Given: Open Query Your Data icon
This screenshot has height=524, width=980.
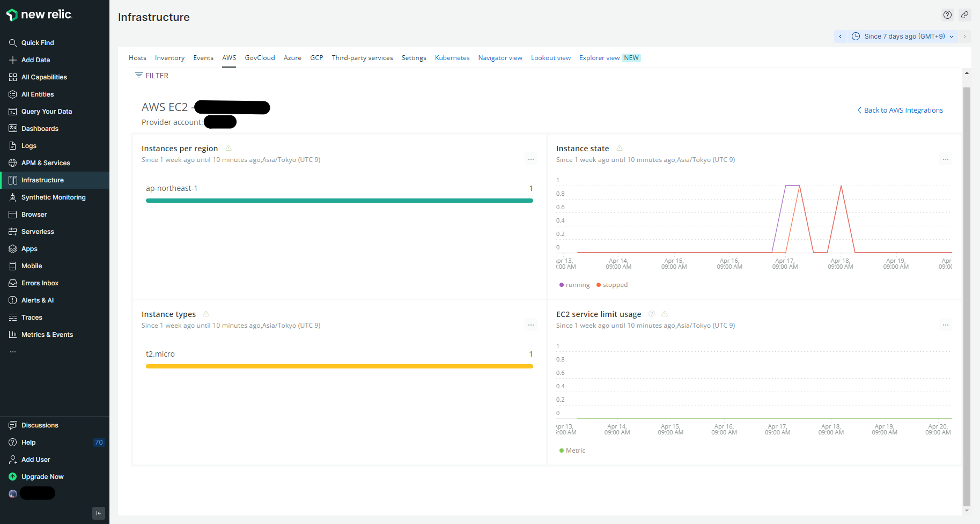Looking at the screenshot, I should pyautogui.click(x=13, y=112).
